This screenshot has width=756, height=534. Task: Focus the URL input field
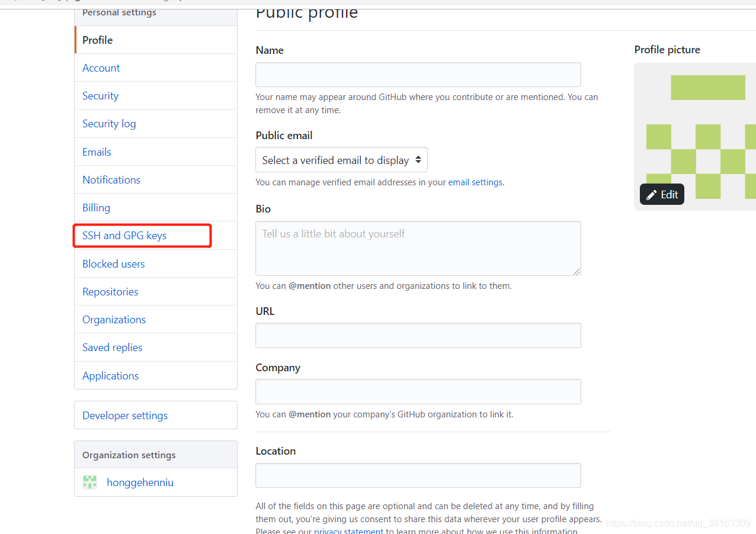[x=418, y=336]
